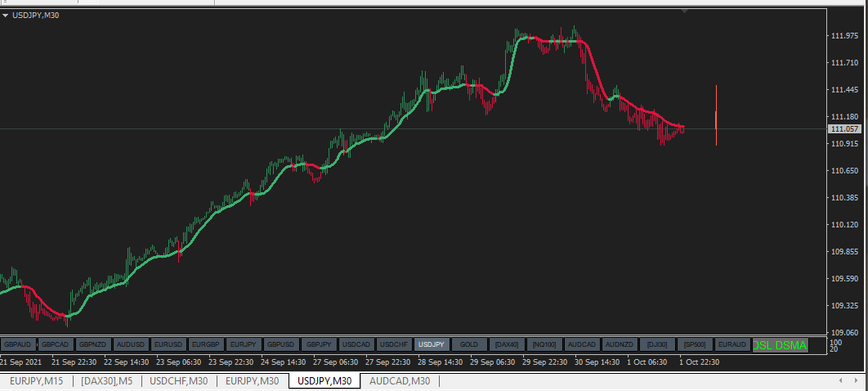Click the chart shift marker triangle
This screenshot has width=868, height=391.
click(684, 11)
